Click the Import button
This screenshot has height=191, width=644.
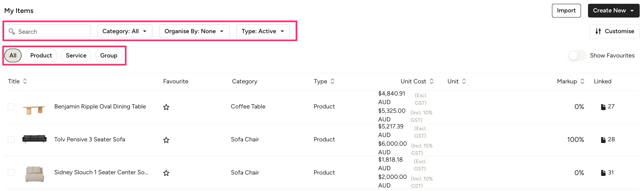[x=566, y=11]
